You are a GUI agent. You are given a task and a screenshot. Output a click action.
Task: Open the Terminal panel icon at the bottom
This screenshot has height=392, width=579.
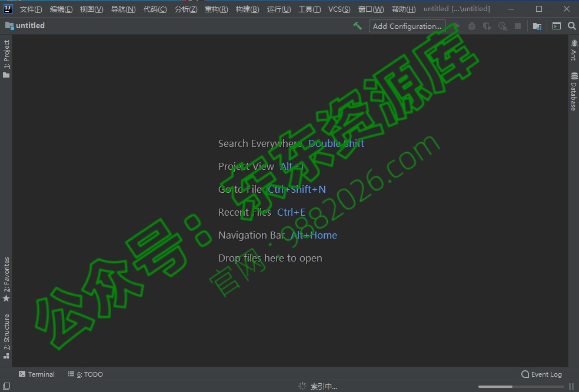point(36,374)
